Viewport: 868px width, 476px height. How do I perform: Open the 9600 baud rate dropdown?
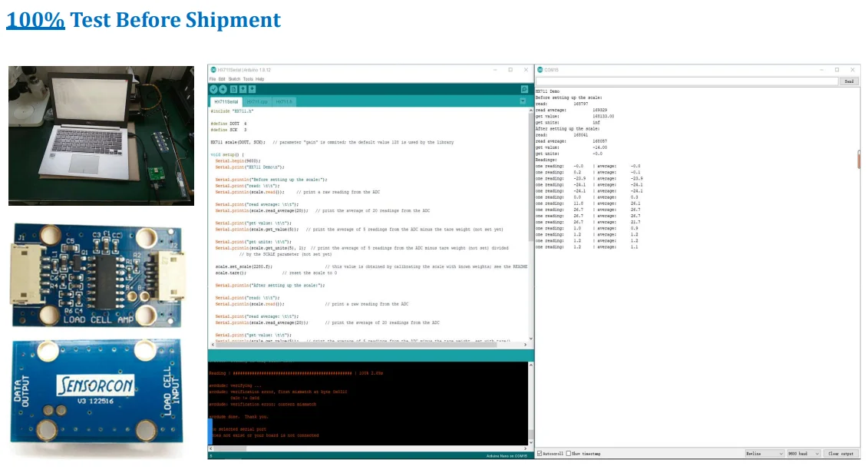click(804, 453)
